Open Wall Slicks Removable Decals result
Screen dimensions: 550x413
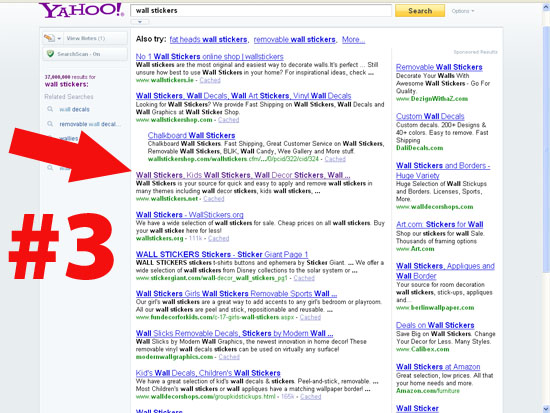(x=234, y=333)
